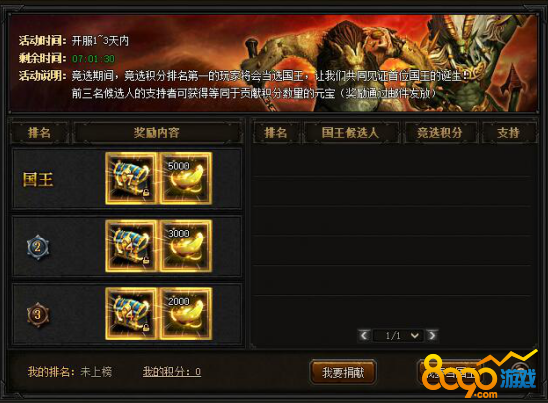Click the 国王候选人 column header
Screen dimensions: 548x403
(x=351, y=133)
